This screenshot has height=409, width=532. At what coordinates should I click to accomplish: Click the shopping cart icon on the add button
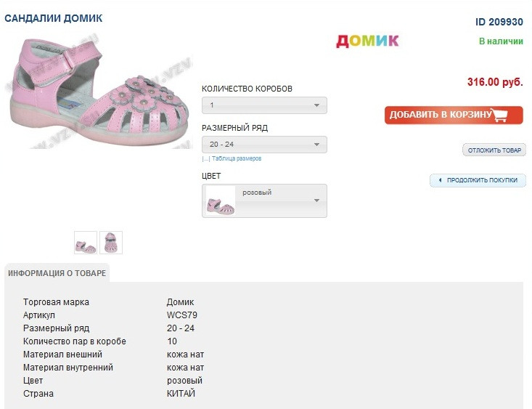499,115
